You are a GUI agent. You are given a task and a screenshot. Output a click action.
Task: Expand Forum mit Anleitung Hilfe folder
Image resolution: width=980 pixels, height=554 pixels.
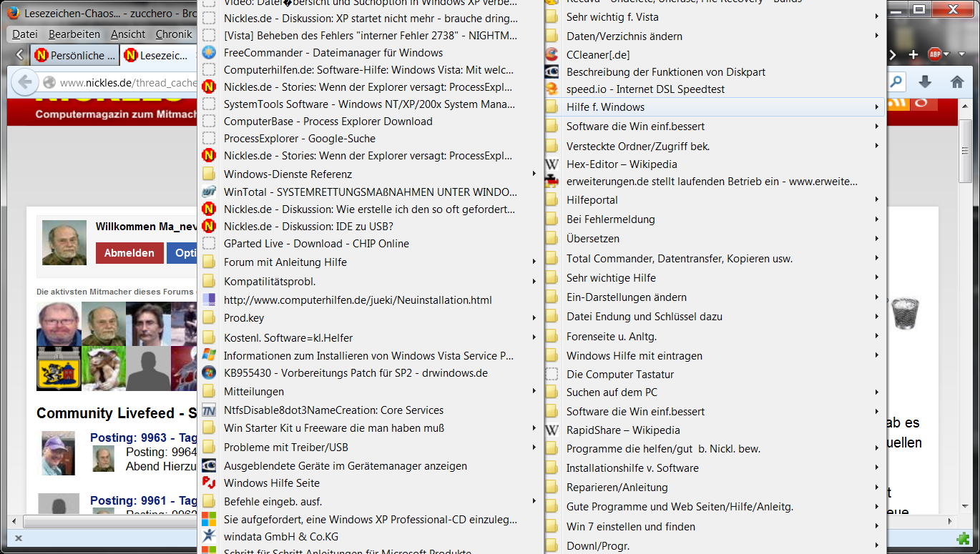point(369,262)
